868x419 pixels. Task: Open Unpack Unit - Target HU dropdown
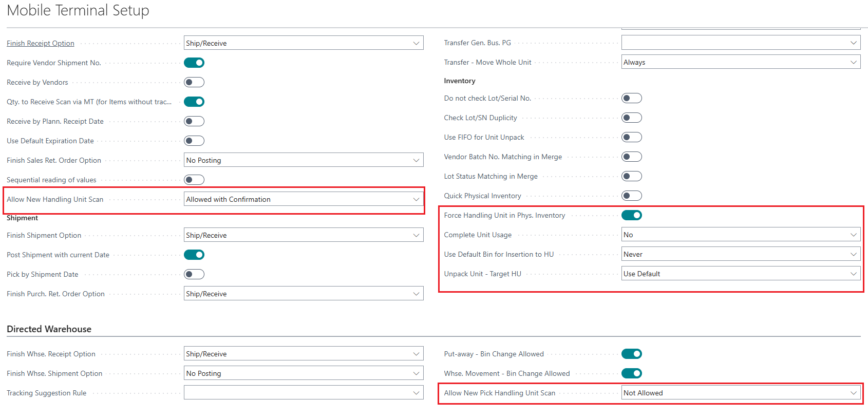(740, 274)
